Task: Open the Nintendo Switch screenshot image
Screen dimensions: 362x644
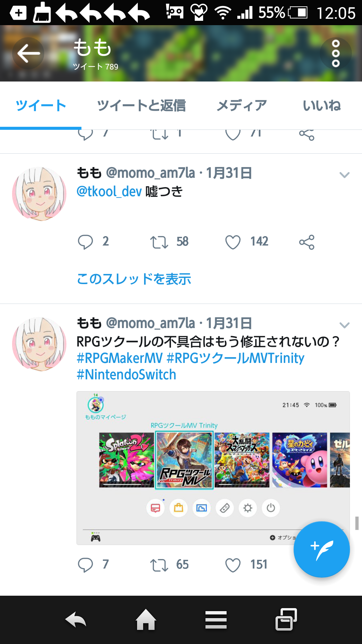Action: coord(213,468)
